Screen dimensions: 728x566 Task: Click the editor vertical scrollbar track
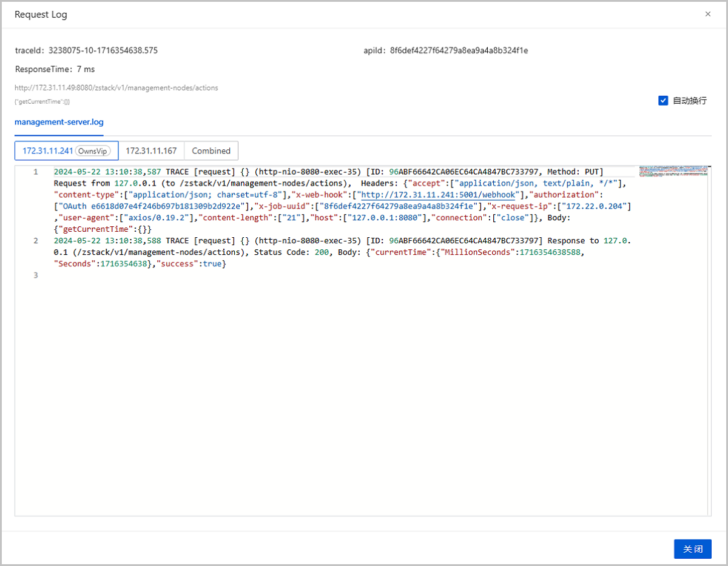pyautogui.click(x=709, y=340)
